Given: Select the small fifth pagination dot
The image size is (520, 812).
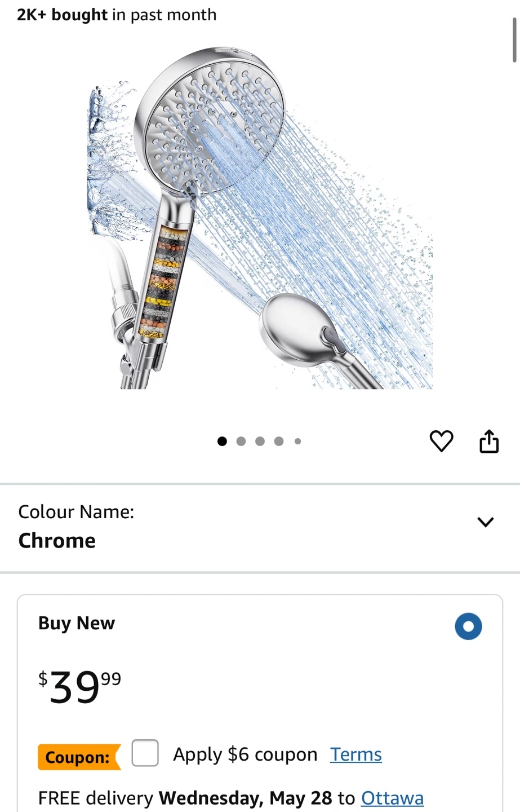Looking at the screenshot, I should 297,441.
